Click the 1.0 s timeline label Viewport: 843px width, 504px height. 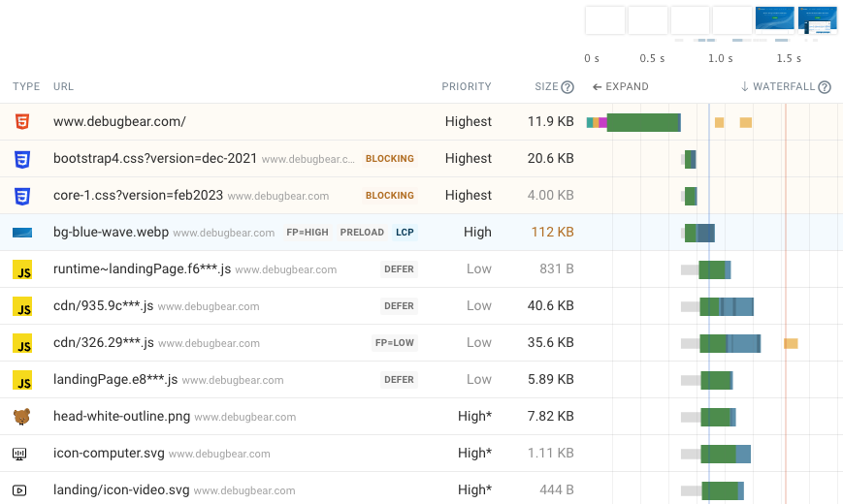720,58
